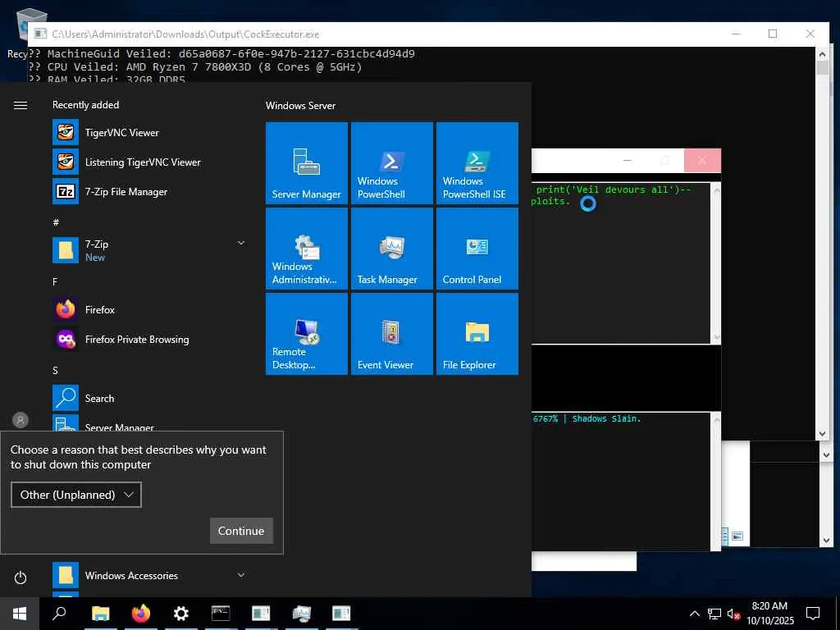Maximize the CockExecutor.exe console window
840x630 pixels.
[773, 34]
